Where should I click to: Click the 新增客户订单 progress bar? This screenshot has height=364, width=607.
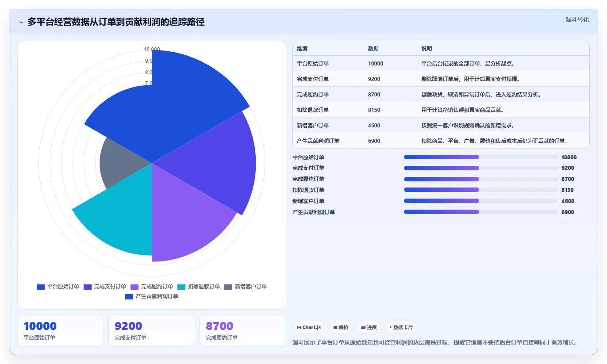[480, 201]
